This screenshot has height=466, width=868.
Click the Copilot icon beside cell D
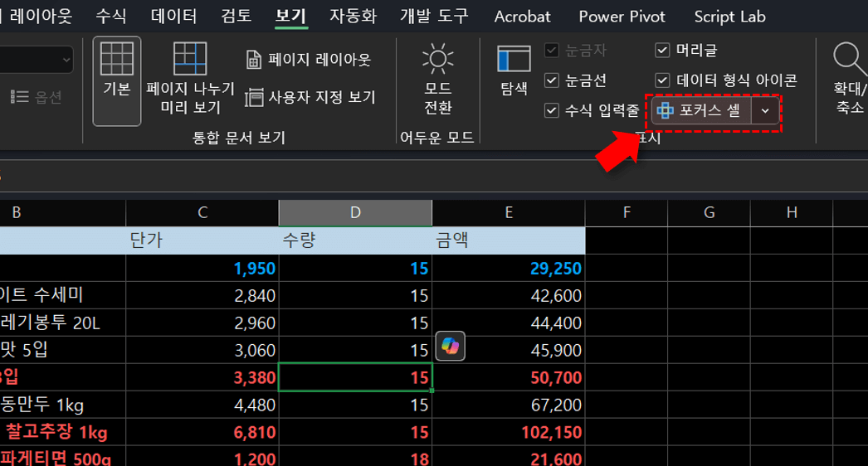point(450,346)
